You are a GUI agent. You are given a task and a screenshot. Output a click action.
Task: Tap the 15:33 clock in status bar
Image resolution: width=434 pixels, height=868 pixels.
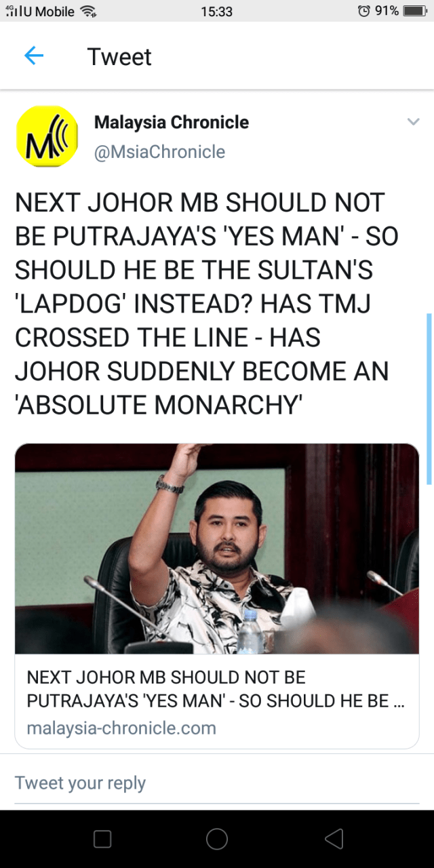[x=217, y=12]
